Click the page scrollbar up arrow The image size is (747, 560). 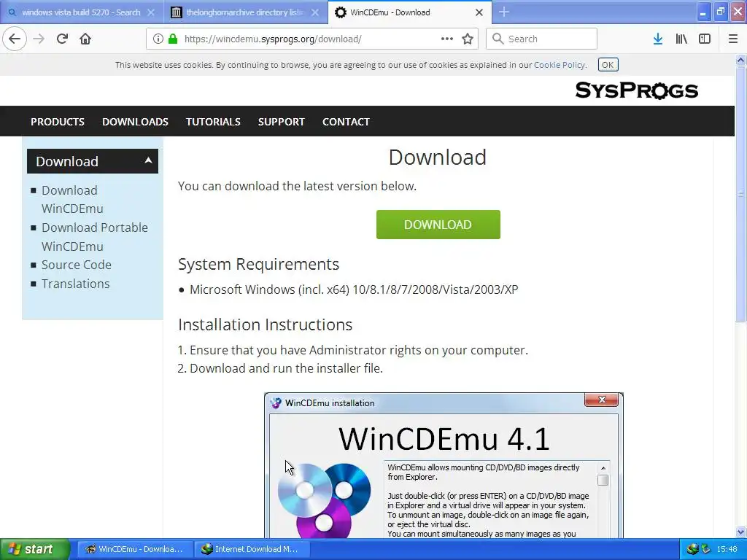click(740, 60)
